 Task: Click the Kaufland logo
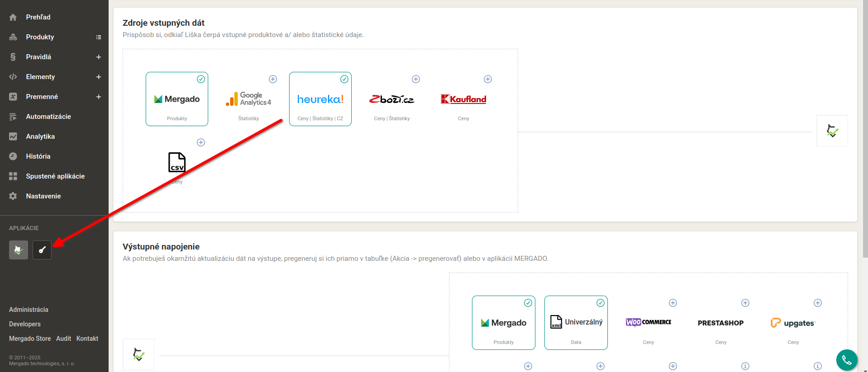coord(463,99)
